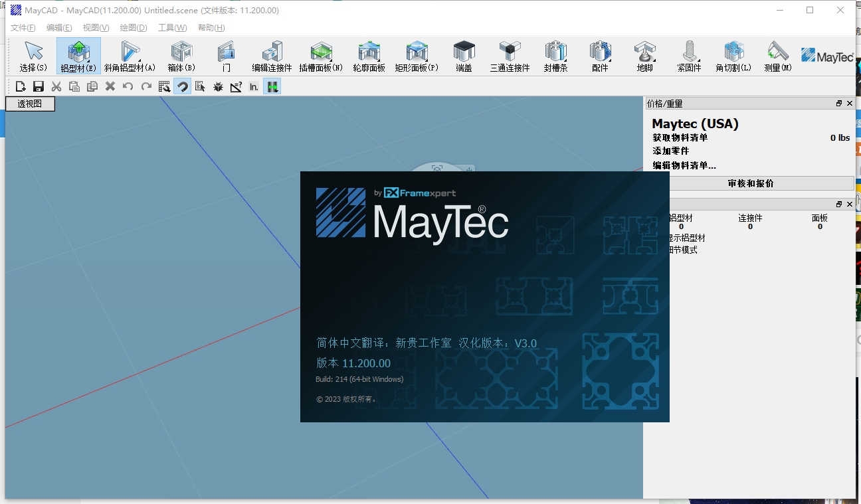Click the Save icon in the lower toolbar
The width and height of the screenshot is (861, 504).
pos(39,86)
